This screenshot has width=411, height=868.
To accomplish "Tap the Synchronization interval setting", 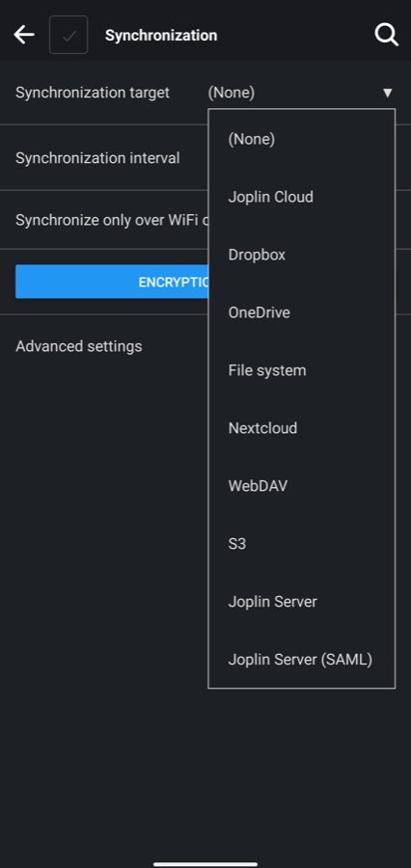I will point(97,158).
